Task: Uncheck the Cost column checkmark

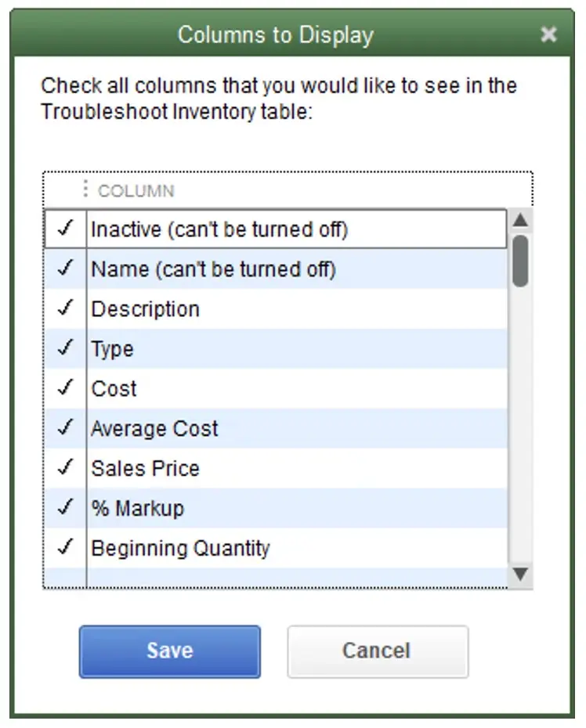Action: [x=66, y=388]
